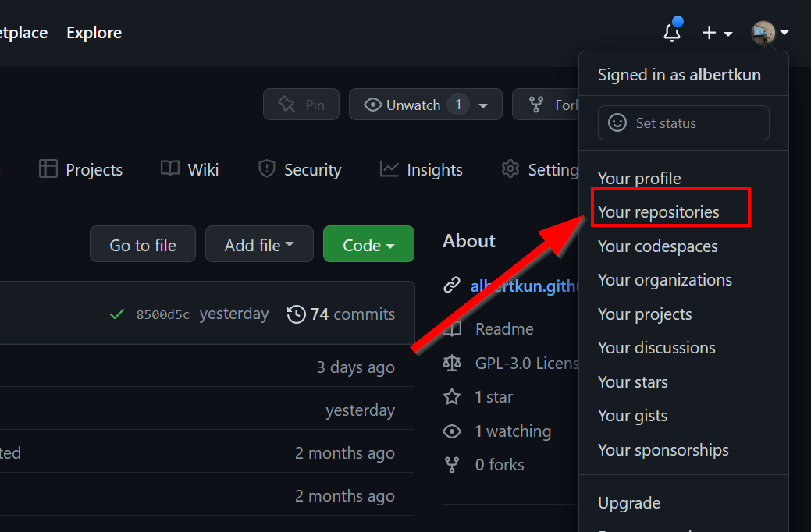Click the GPL-3.0 license scale icon

[x=452, y=363]
